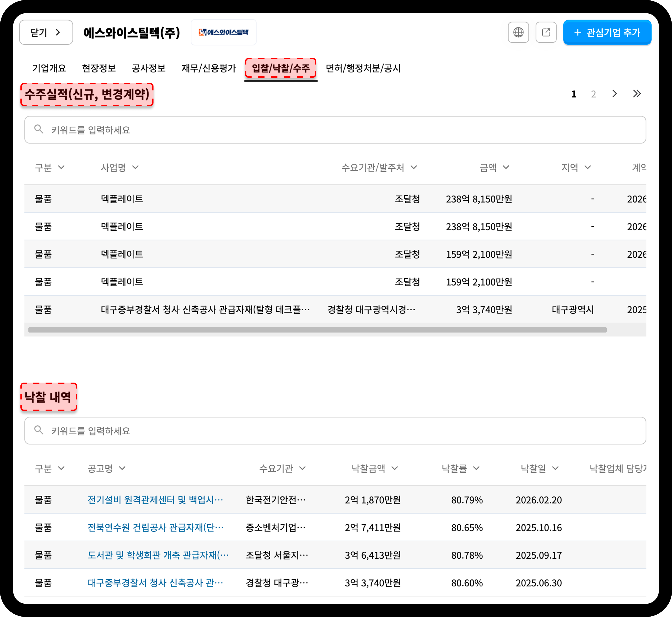Focus the 수주실적 keyword search field
The width and height of the screenshot is (672, 617).
coord(335,130)
